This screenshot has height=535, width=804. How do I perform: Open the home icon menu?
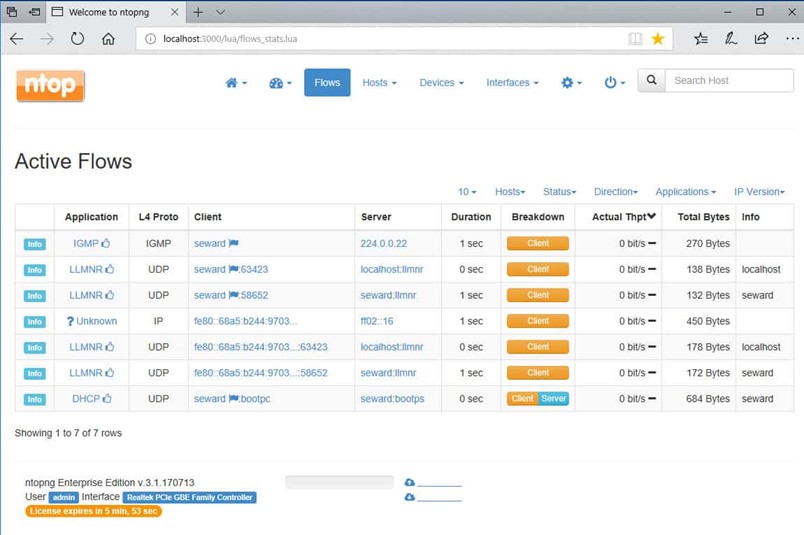click(236, 83)
